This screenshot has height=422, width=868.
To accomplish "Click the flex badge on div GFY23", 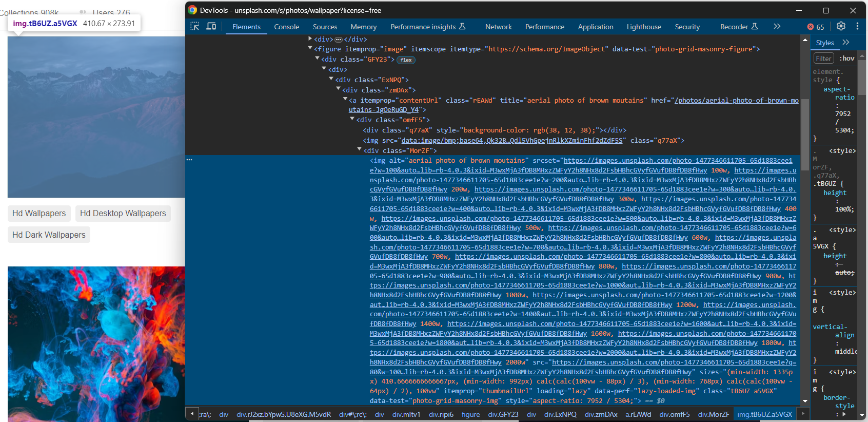I will tap(406, 60).
